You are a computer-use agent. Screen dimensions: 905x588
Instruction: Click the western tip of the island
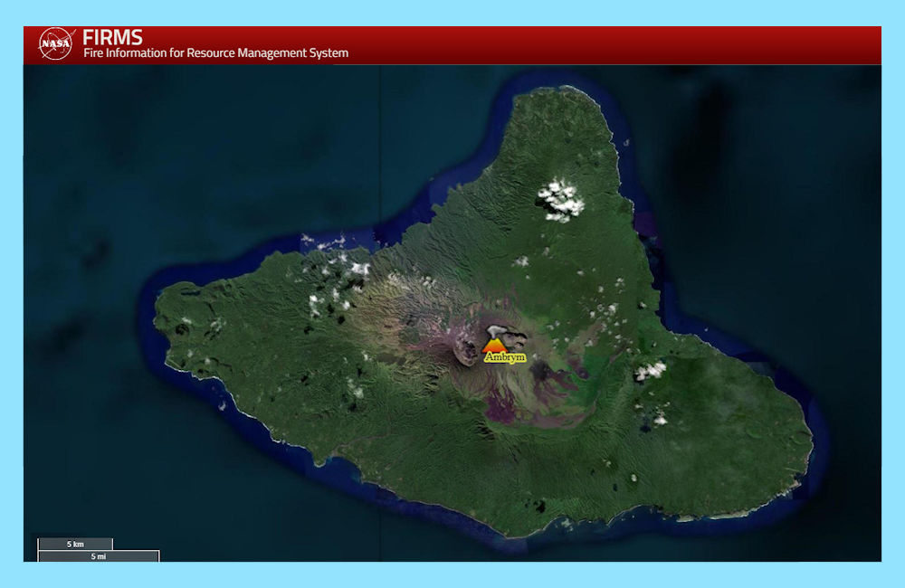pyautogui.click(x=157, y=312)
